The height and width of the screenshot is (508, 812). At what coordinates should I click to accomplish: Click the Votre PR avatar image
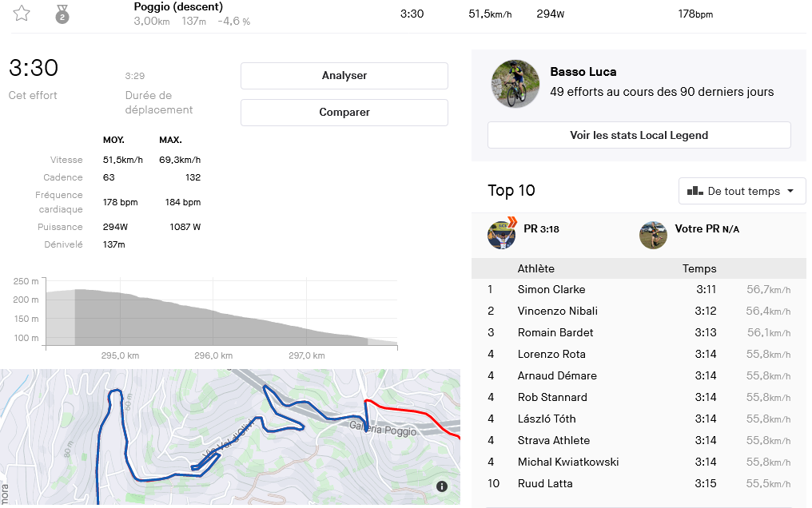point(653,235)
